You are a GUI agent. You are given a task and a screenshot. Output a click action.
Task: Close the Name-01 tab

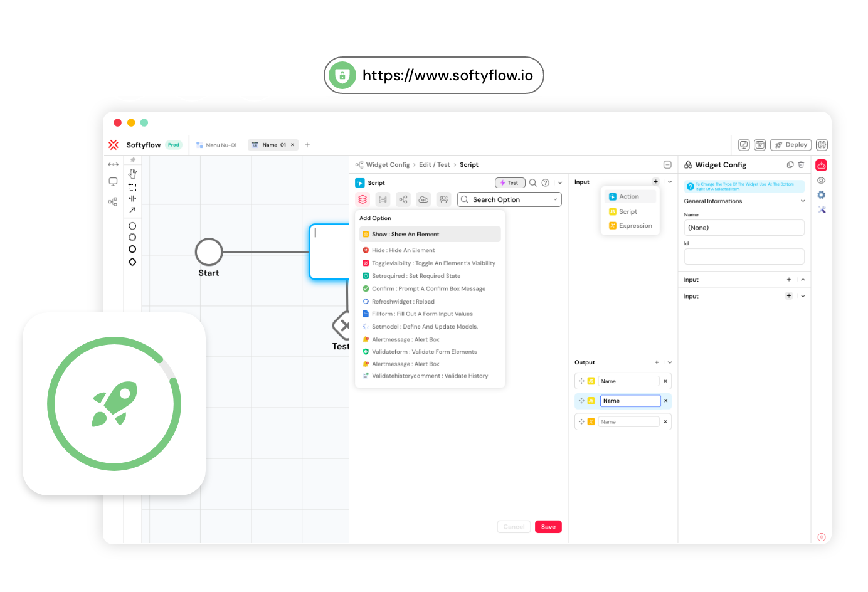(x=292, y=145)
